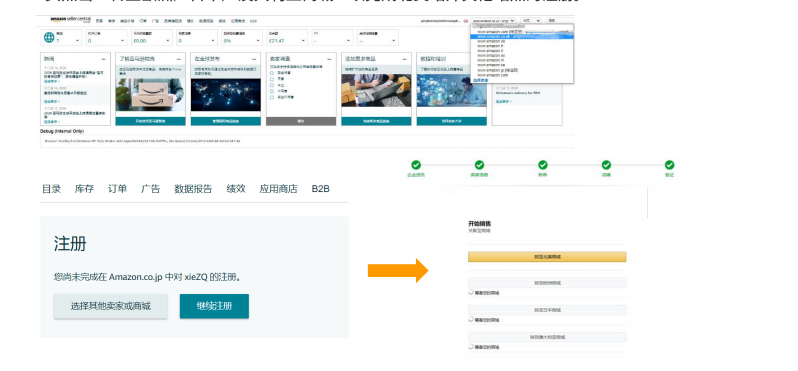Collapse the 卖家调查 card
Viewport: 798px width, 371px height.
pos(330,59)
